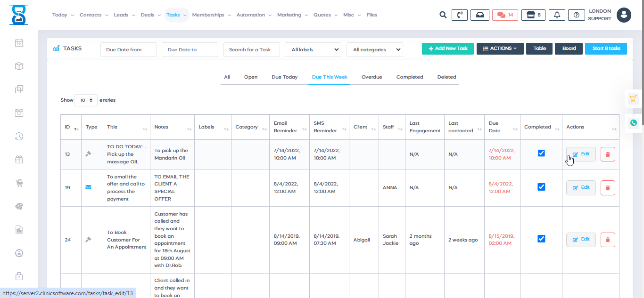
Task: Open chat messages showing 14
Action: [505, 15]
